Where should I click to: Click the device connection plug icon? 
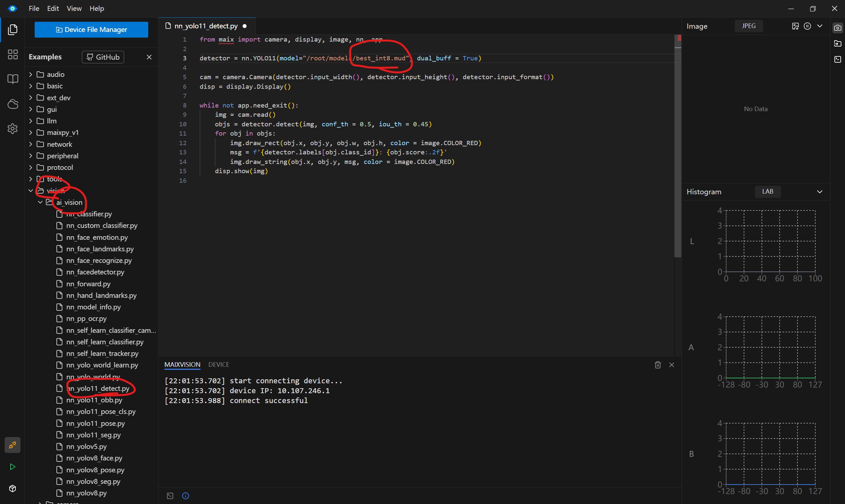point(13,445)
